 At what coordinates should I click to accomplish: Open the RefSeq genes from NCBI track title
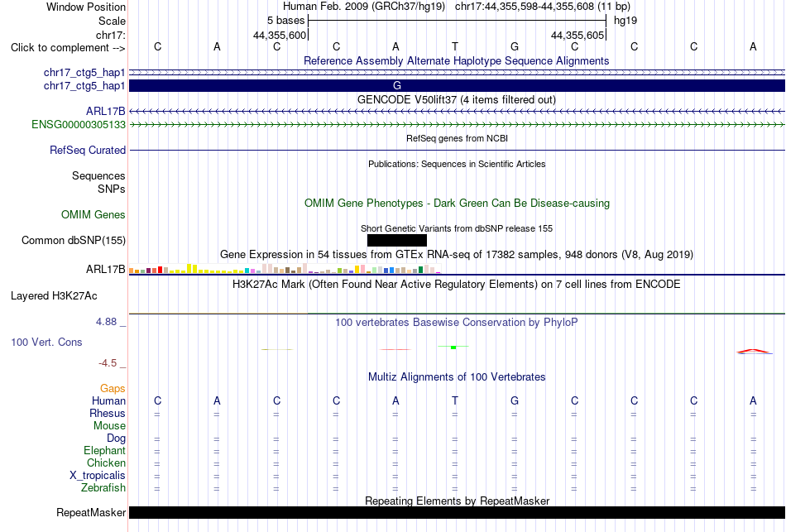(457, 138)
